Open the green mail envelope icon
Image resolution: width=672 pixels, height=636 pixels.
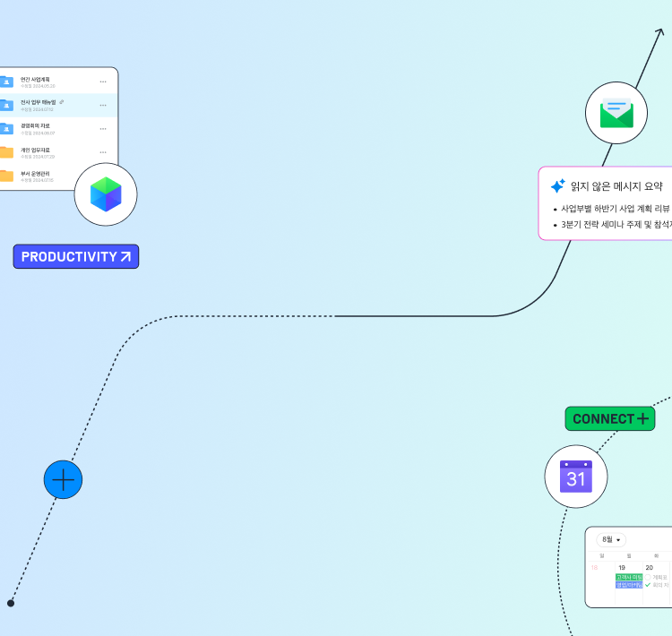[x=616, y=113]
